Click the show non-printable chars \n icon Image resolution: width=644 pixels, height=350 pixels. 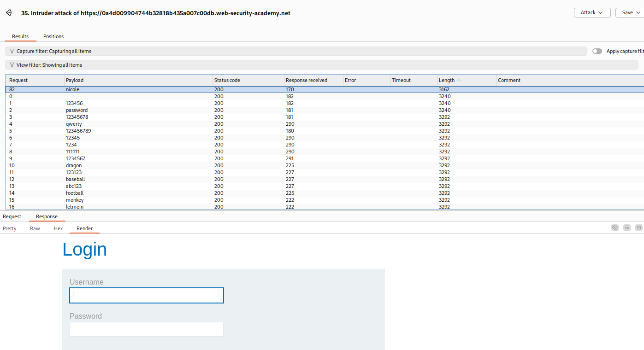point(638,227)
